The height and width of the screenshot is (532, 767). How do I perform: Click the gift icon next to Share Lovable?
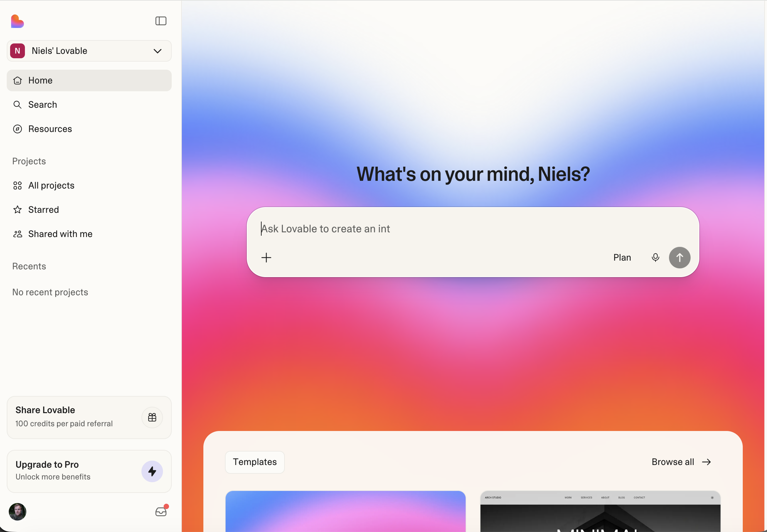click(152, 418)
